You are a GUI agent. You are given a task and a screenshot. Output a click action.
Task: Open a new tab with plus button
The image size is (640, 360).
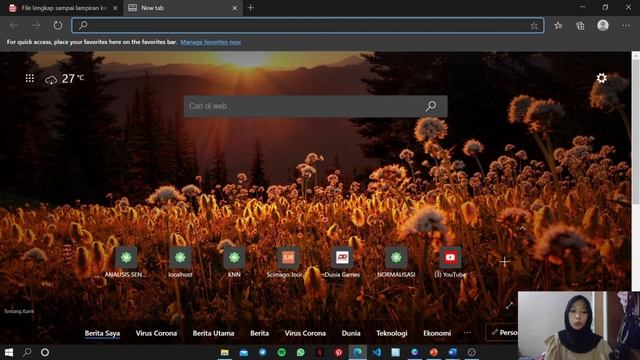[x=251, y=8]
